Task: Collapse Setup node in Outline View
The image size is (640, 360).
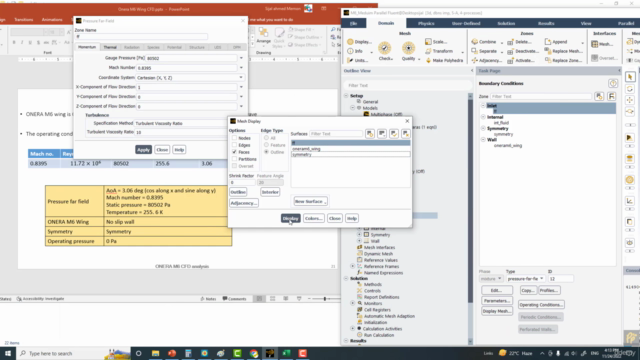Action: coord(346,96)
